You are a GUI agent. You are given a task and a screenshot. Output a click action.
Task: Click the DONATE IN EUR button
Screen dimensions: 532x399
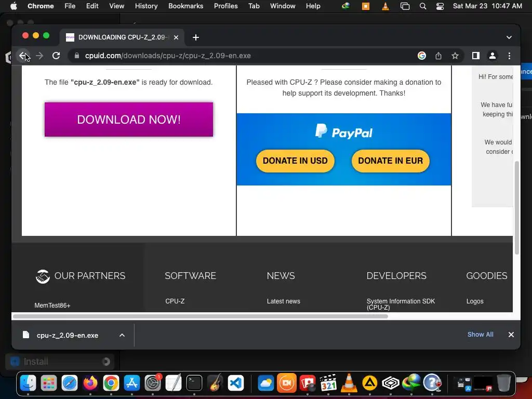(391, 161)
